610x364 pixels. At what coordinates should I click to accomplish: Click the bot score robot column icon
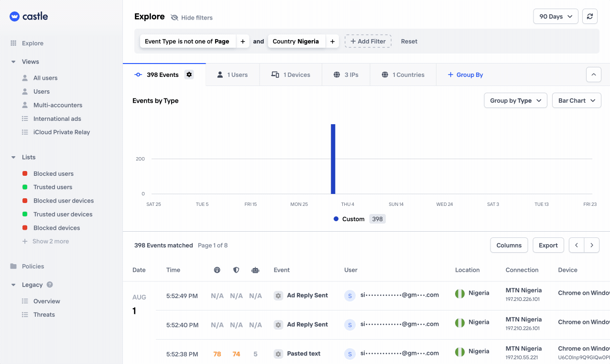[255, 270]
